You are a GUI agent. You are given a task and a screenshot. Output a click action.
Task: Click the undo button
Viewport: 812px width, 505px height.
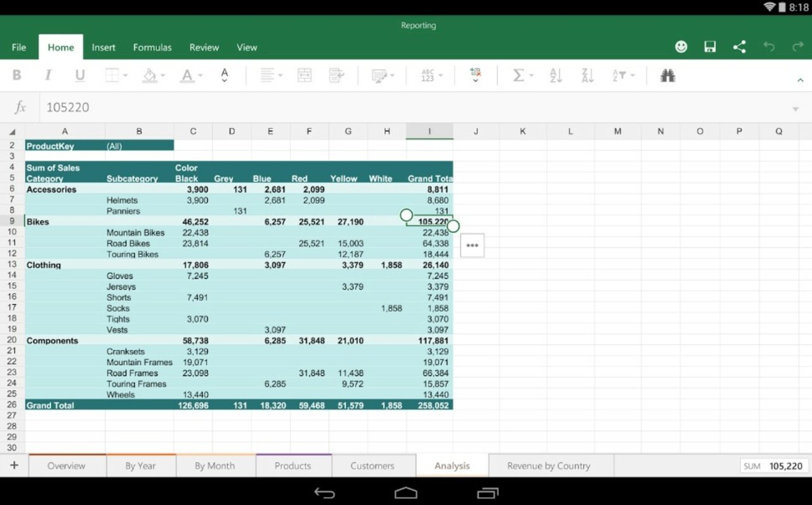[x=768, y=47]
